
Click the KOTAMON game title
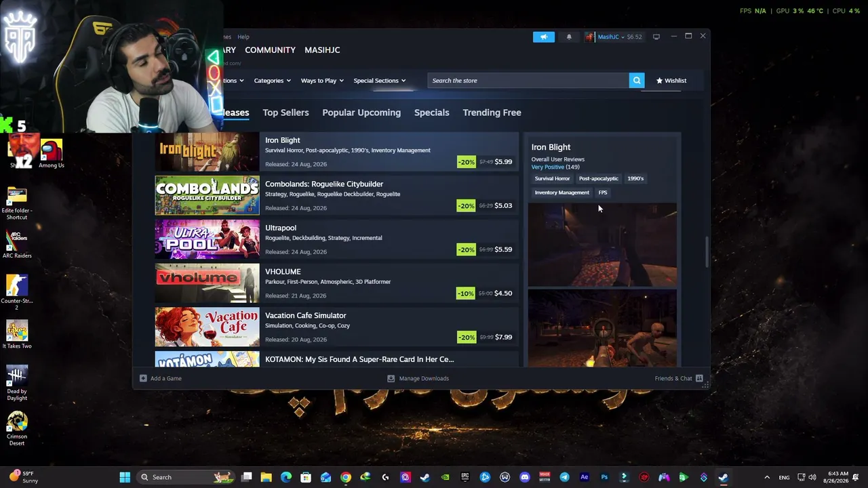(x=359, y=359)
